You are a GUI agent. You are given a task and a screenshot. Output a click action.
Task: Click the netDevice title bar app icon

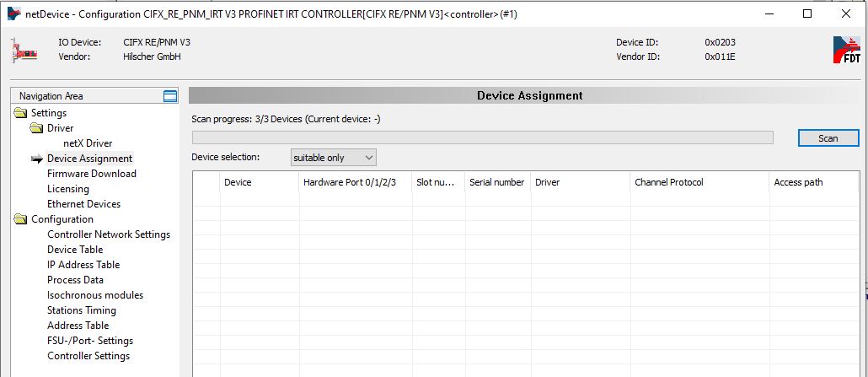(x=13, y=13)
